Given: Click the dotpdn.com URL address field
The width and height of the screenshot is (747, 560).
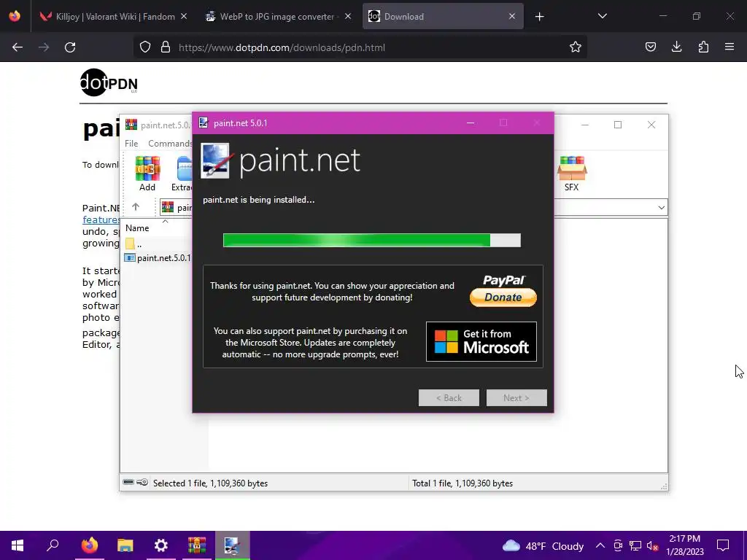Looking at the screenshot, I should point(360,47).
